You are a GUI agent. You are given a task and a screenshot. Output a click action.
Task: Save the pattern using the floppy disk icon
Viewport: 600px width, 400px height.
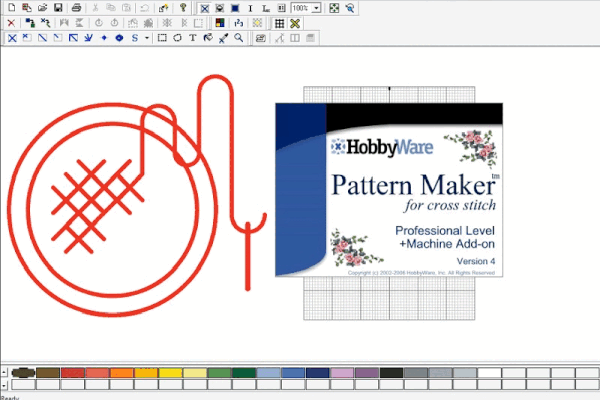coord(58,8)
